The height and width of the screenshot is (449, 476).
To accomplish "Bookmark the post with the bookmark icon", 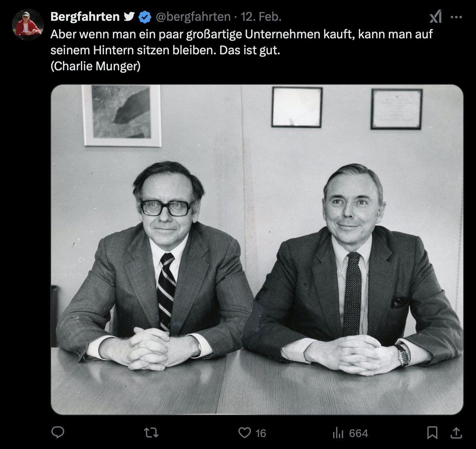I will 432,433.
